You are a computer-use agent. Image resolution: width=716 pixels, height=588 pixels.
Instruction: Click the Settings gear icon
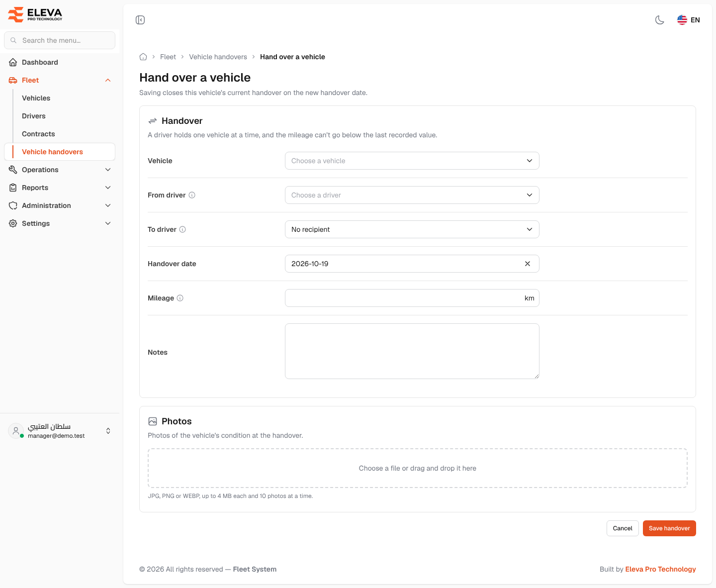click(x=13, y=223)
